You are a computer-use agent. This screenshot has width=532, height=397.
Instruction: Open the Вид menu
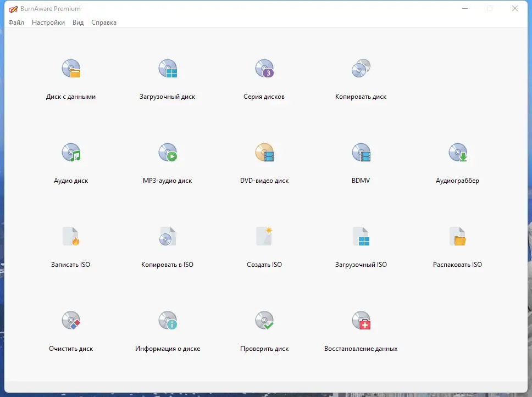tap(77, 23)
